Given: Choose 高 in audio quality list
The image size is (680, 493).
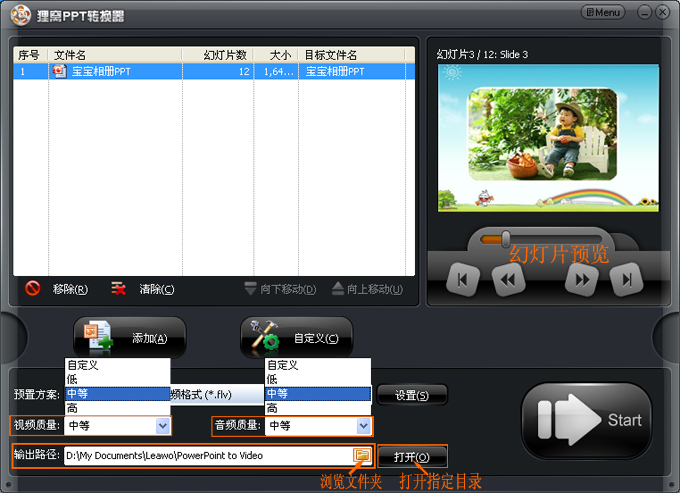Looking at the screenshot, I should click(318, 408).
